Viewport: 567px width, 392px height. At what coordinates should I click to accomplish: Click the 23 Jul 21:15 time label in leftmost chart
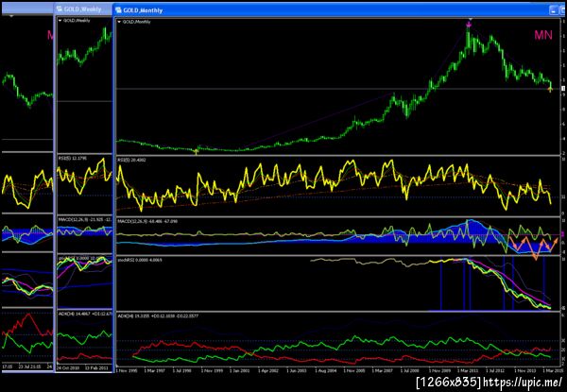tap(29, 366)
